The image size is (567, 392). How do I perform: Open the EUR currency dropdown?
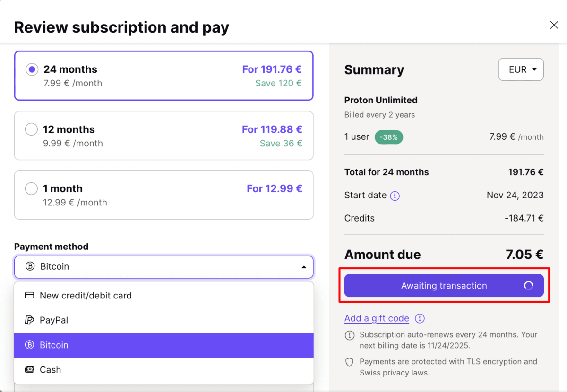pos(521,69)
